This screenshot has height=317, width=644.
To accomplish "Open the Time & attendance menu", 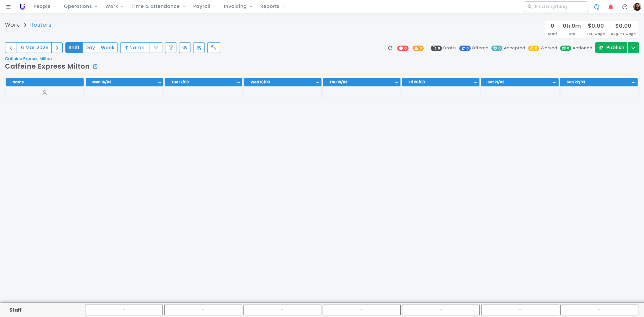I will tap(158, 6).
